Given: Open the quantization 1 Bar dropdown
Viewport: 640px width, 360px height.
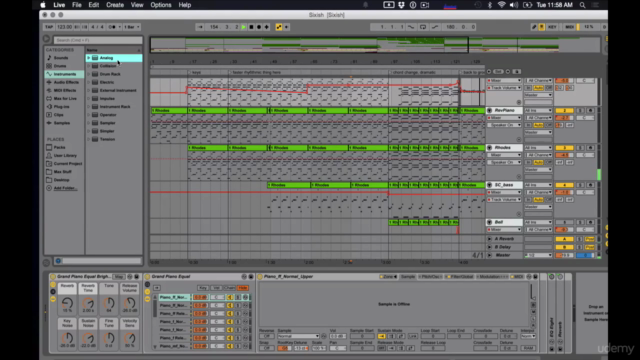Looking at the screenshot, I should coord(131,27).
